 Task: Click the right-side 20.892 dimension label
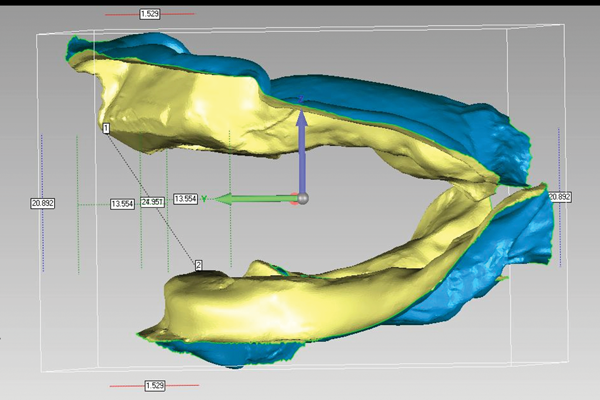560,198
